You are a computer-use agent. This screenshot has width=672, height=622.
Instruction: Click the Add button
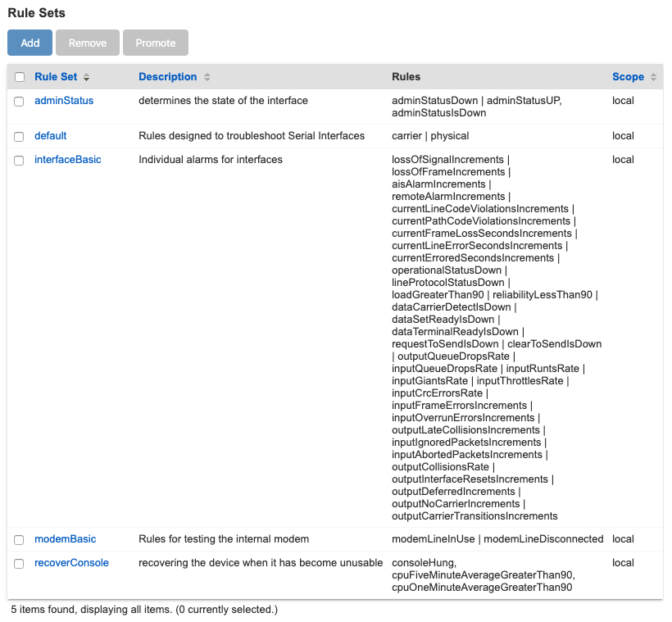(30, 43)
